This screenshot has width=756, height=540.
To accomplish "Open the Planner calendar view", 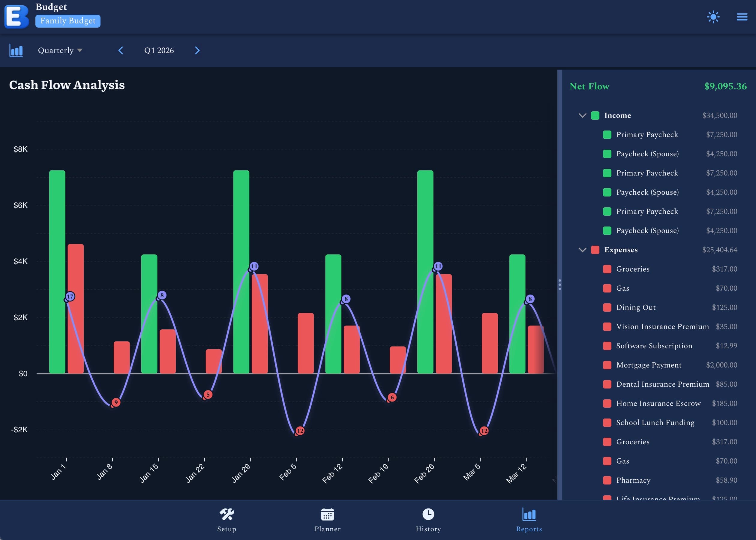I will pos(328,517).
